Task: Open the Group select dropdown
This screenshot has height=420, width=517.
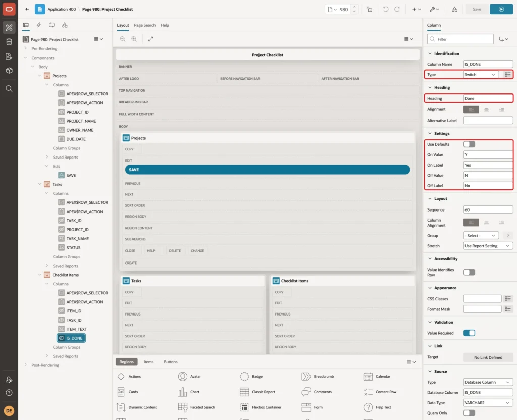Action: [x=481, y=236]
